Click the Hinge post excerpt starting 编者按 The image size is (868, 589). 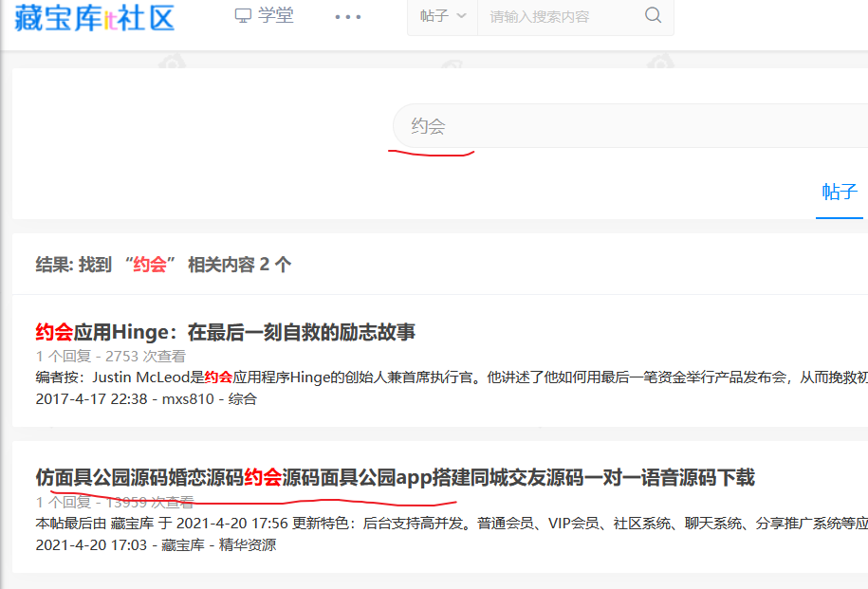(x=446, y=377)
